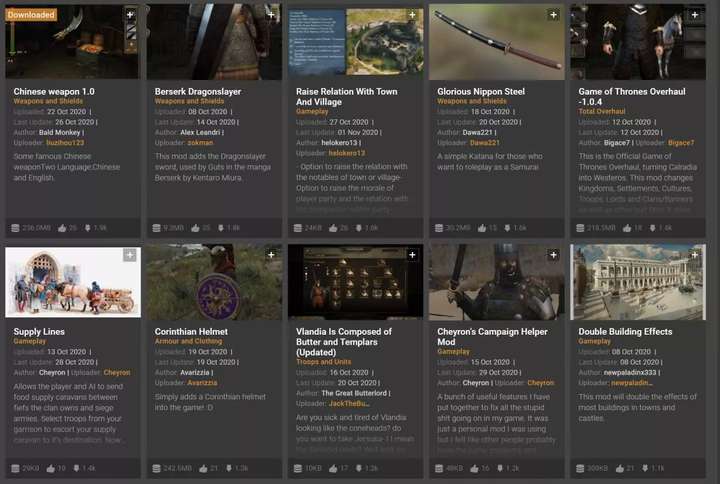Click file size icon on Berserk Dragonslayer card
Image resolution: width=720 pixels, height=484 pixels.
(156, 228)
